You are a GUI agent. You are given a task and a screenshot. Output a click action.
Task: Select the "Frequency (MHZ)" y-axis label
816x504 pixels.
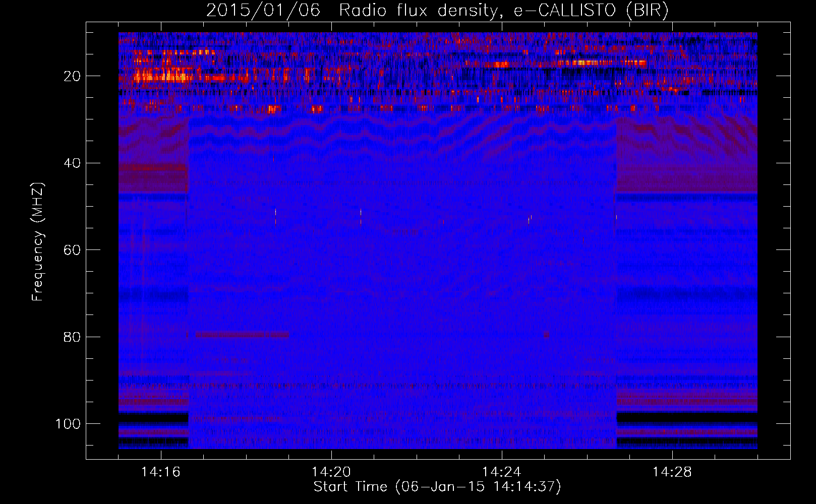38,241
